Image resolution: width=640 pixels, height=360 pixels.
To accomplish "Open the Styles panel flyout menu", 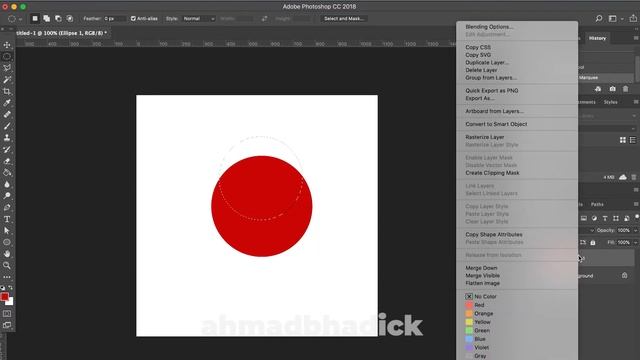I will pos(636,102).
